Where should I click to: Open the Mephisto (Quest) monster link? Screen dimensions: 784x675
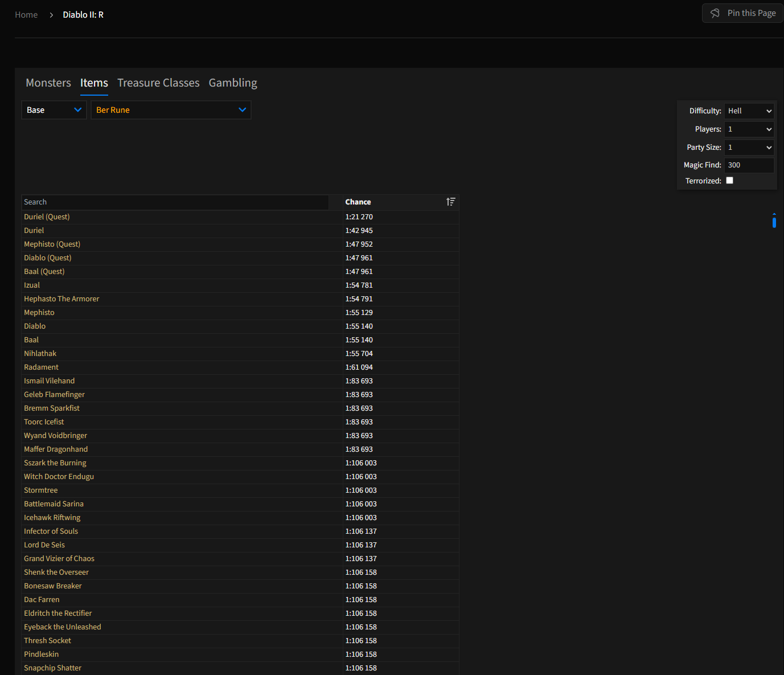52,244
